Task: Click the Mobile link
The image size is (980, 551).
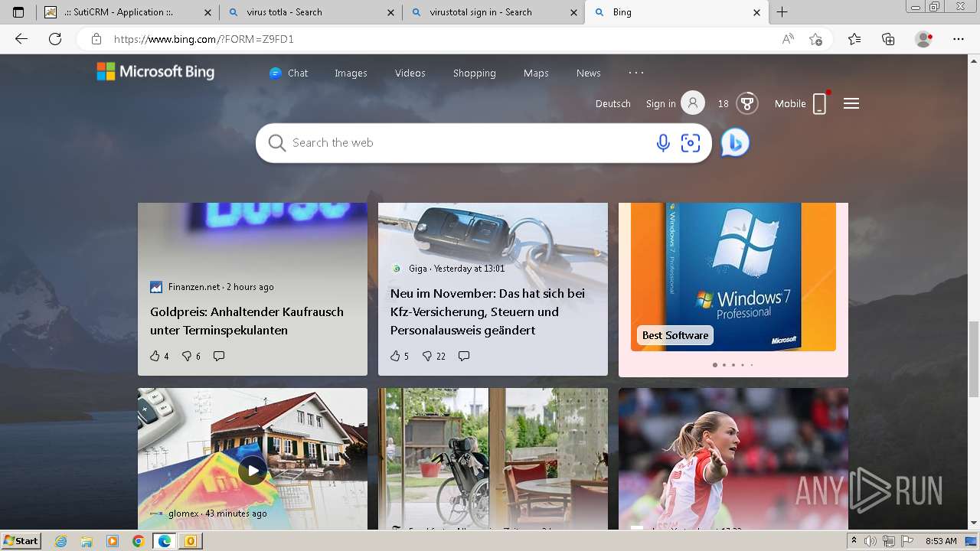Action: coord(790,103)
